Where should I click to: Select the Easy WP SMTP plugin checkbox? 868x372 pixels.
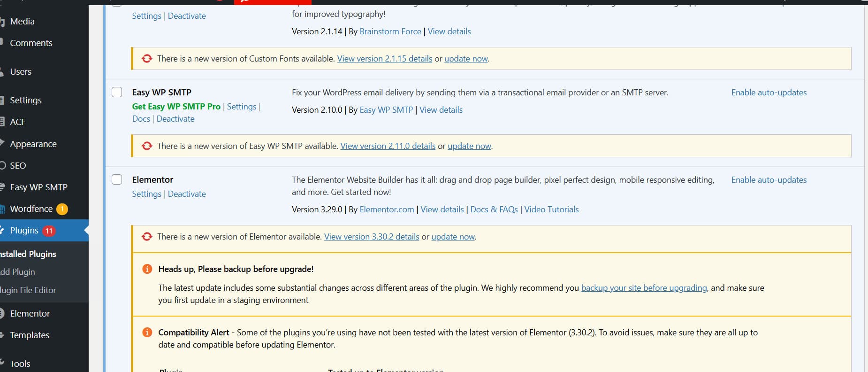(117, 92)
